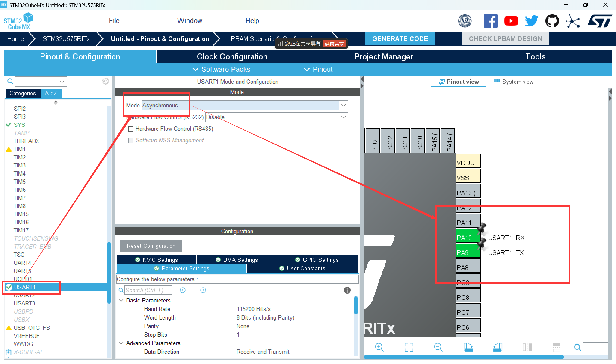Image resolution: width=616 pixels, height=364 pixels.
Task: Click the categories list vertical scrollbar
Action: [x=109, y=273]
